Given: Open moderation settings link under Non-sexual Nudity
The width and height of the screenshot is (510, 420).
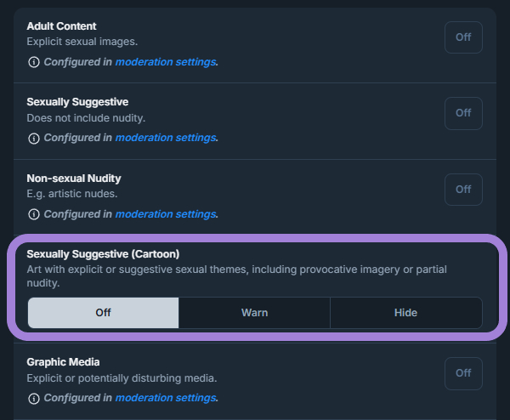Looking at the screenshot, I should (x=165, y=214).
